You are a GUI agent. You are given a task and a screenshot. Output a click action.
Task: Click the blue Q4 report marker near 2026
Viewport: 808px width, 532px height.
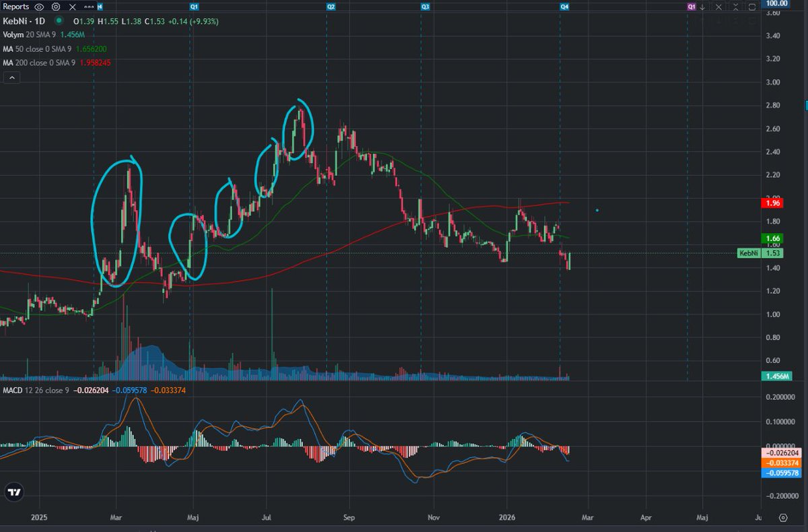[x=565, y=7]
